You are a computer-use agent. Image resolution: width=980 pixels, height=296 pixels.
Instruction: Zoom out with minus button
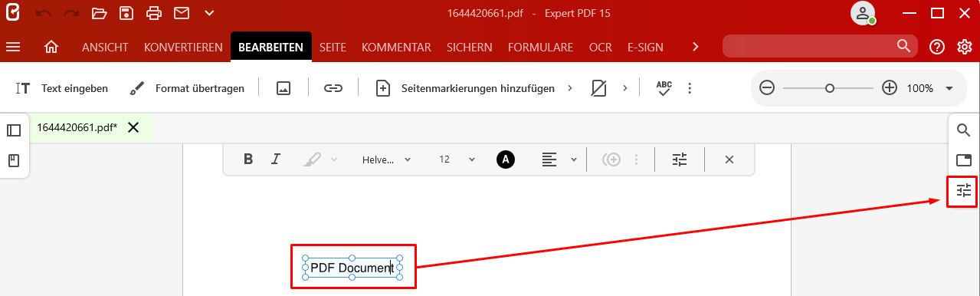767,88
